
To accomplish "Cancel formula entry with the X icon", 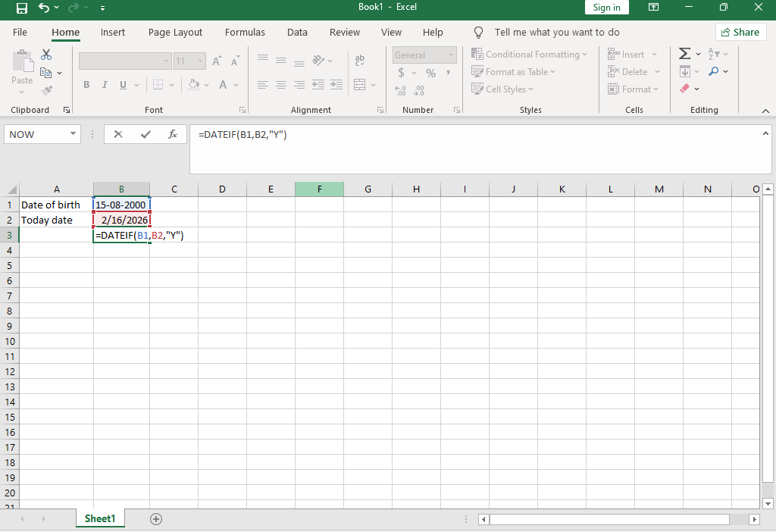I will [118, 134].
